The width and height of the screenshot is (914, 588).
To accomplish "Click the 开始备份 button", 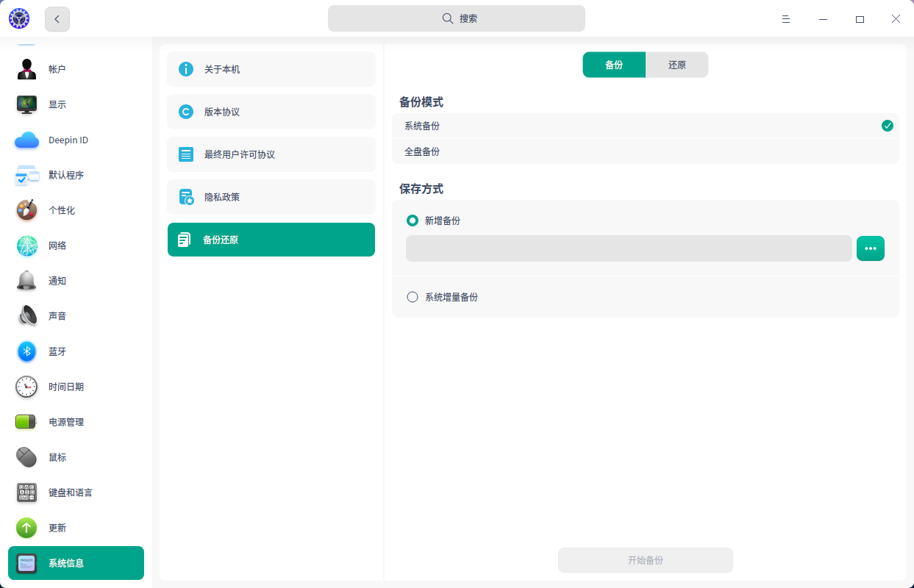I will point(646,560).
